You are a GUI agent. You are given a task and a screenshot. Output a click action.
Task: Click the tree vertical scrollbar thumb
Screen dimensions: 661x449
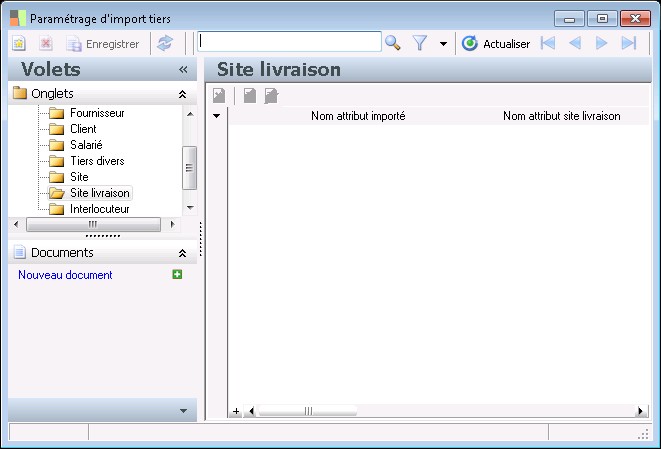[x=189, y=168]
